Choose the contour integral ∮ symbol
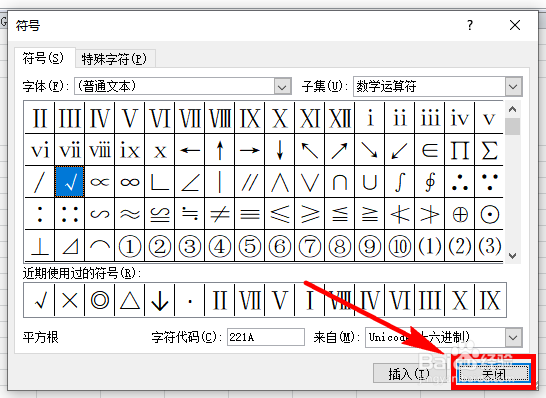This screenshot has width=546, height=398. [x=429, y=182]
